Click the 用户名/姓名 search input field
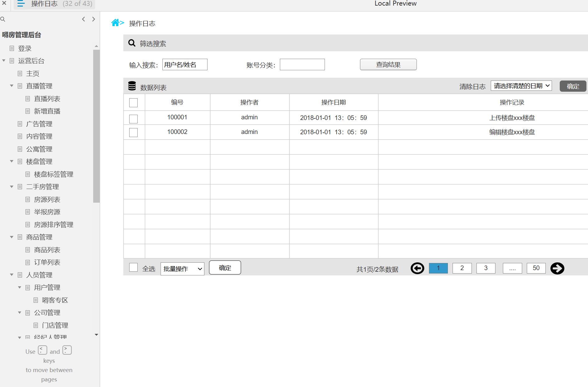The image size is (588, 387). [x=185, y=65]
